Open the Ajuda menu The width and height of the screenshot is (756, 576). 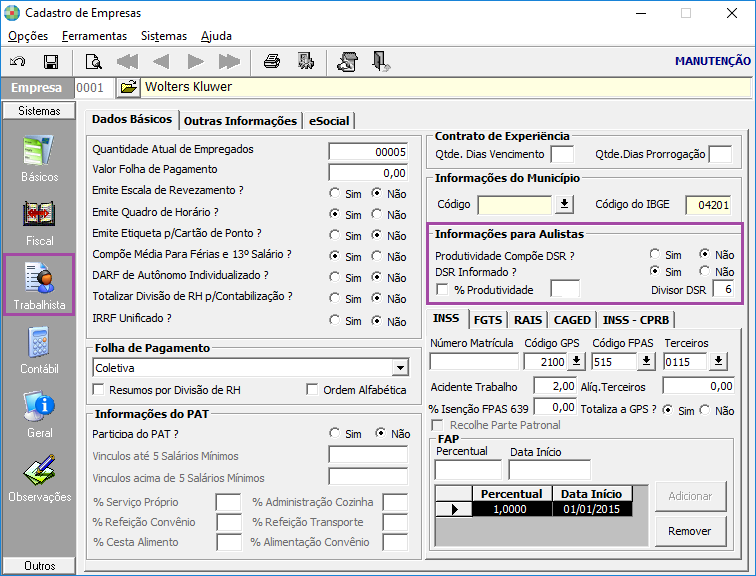216,36
